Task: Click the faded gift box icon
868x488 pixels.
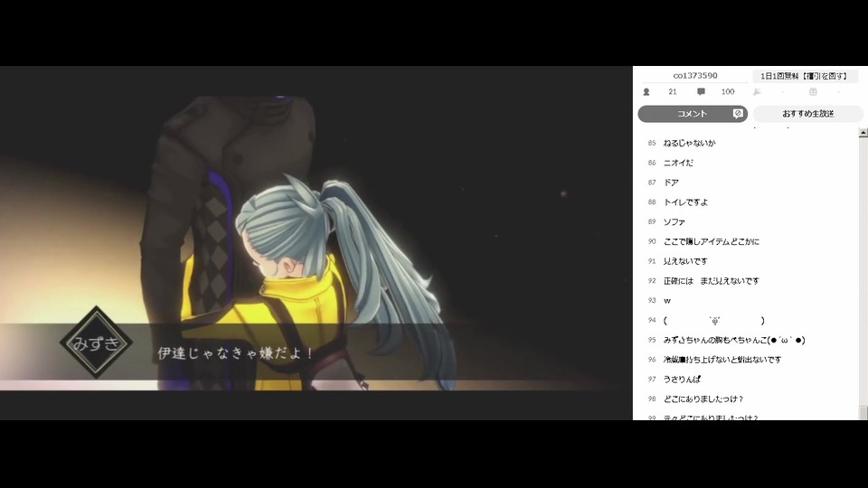Action: pos(813,92)
